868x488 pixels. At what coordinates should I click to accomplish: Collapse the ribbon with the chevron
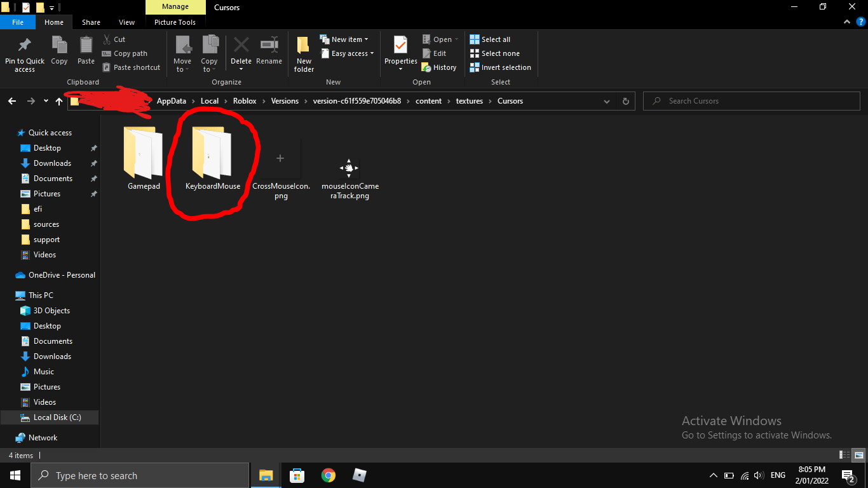[846, 22]
